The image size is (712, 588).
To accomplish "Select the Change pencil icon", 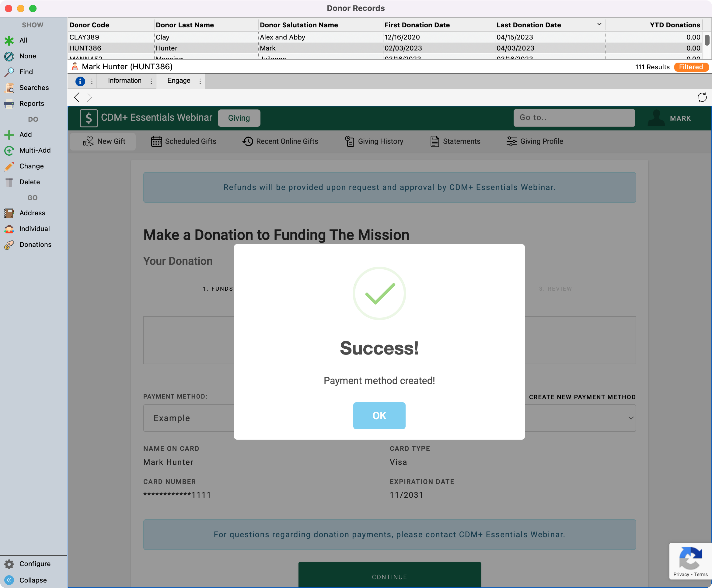I will coord(9,166).
